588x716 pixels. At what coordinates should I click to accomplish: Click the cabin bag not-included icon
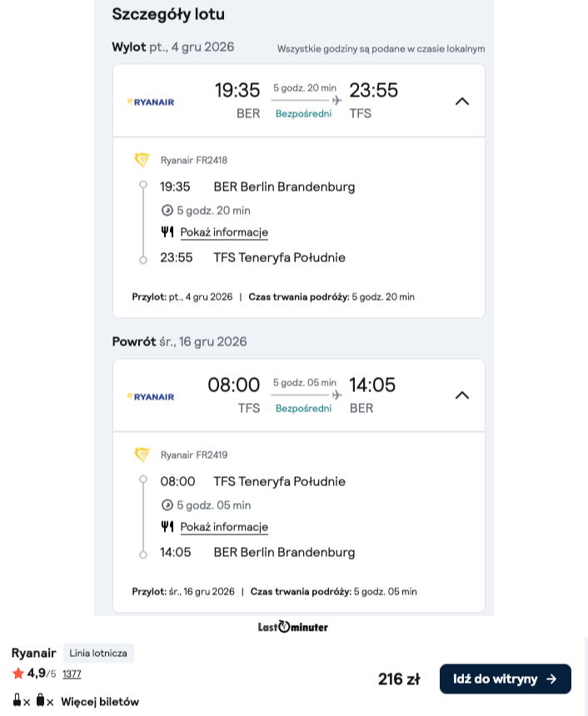pyautogui.click(x=21, y=700)
